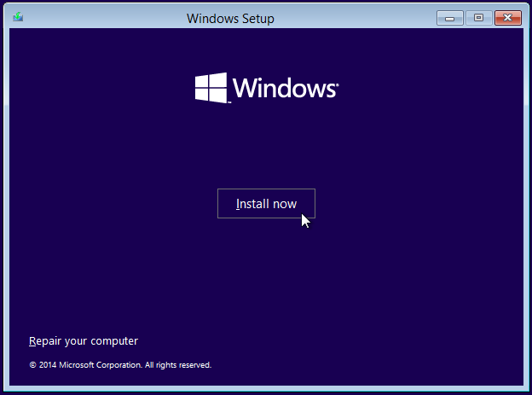The image size is (532, 395).
Task: Click the Install now button
Action: pyautogui.click(x=266, y=204)
